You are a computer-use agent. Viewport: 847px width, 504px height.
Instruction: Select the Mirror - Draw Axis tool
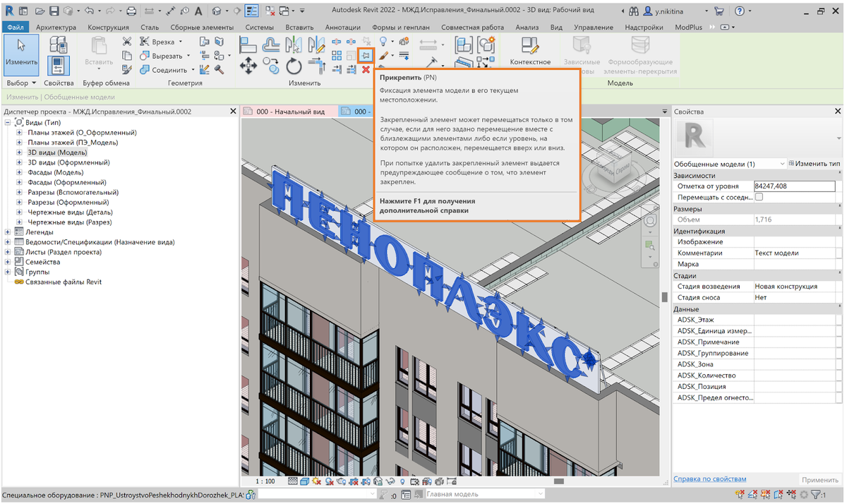point(317,44)
